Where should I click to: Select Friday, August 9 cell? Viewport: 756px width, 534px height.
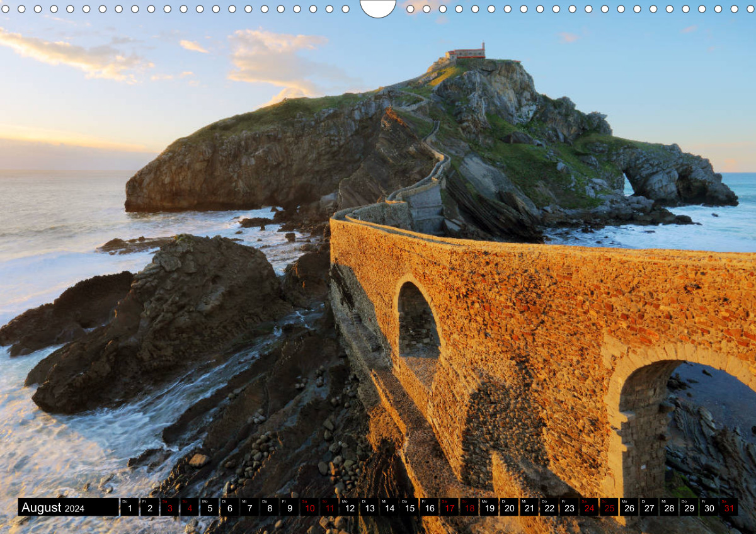point(289,508)
